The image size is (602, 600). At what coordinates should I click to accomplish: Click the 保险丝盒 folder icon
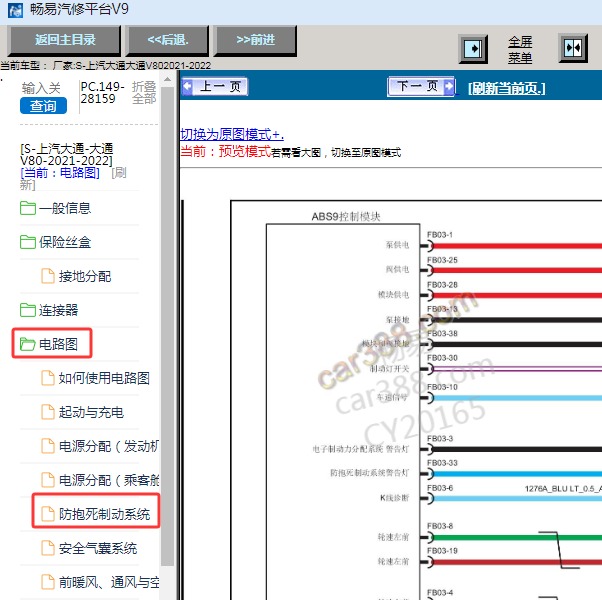pyautogui.click(x=28, y=242)
